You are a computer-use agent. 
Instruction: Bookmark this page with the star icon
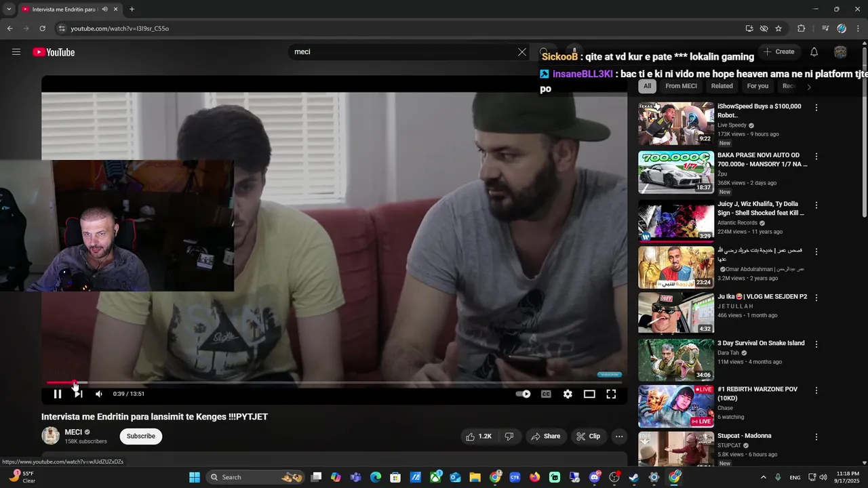(778, 28)
